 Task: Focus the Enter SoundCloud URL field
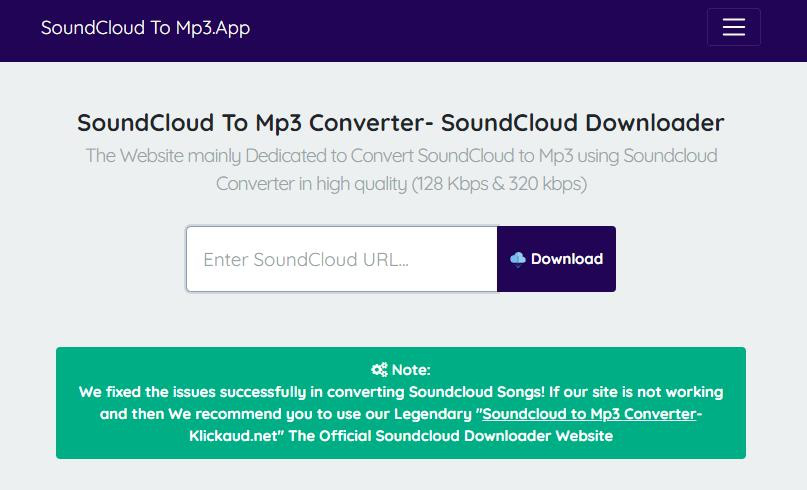click(x=341, y=259)
